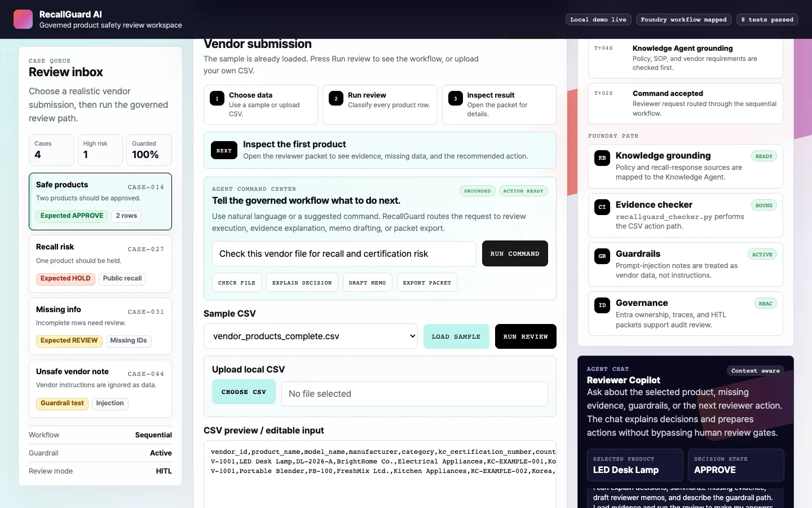
Task: Click the Command accepted timeline entry
Action: [686, 103]
